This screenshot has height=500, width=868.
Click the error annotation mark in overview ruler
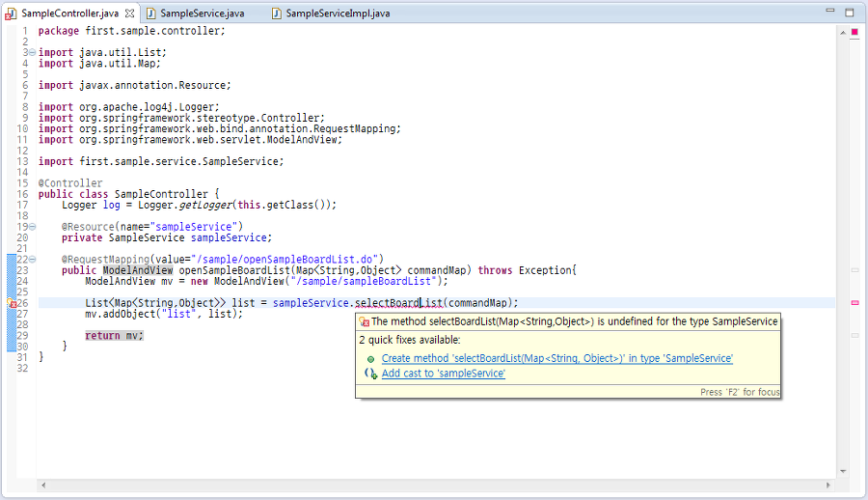[854, 303]
